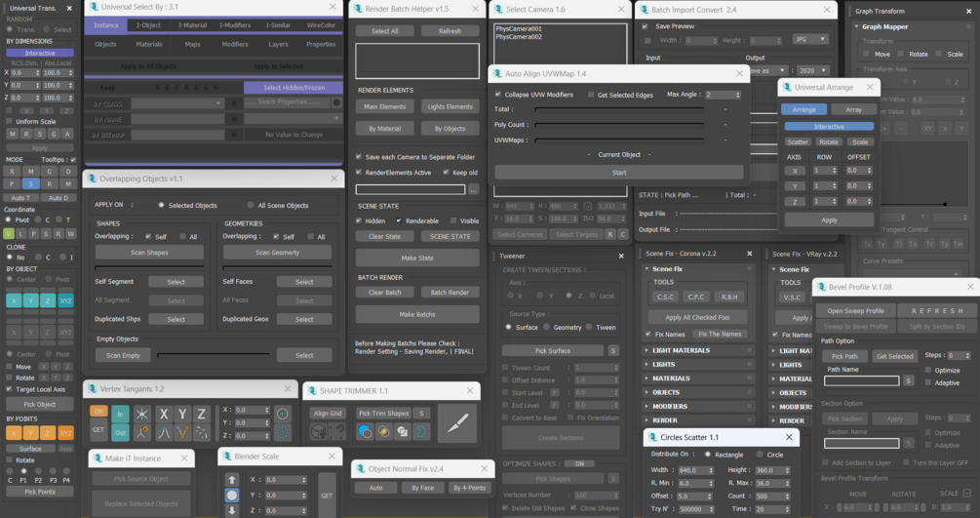Toggle Save each Camera to Separate Folder
The width and height of the screenshot is (980, 518).
pos(359,157)
